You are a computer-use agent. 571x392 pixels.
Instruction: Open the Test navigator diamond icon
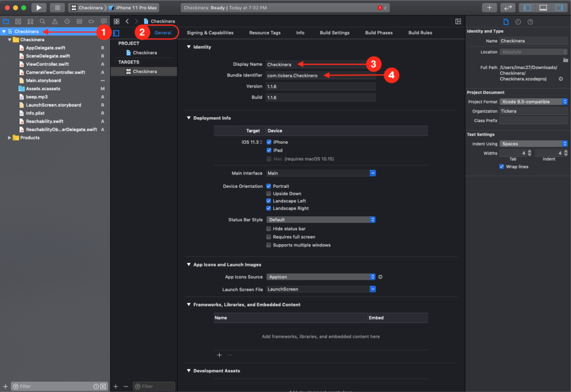pyautogui.click(x=67, y=22)
